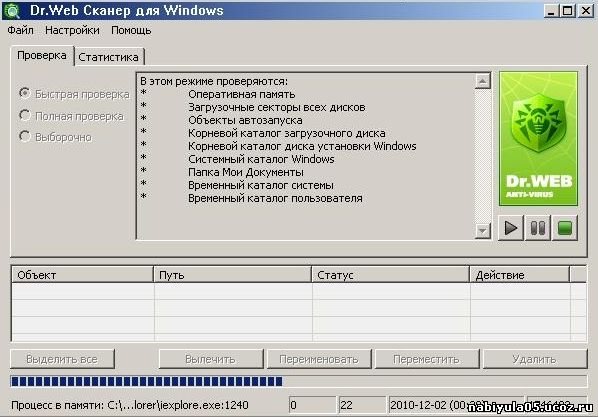Click the Процесс в памяти status text
Image resolution: width=598 pixels, height=417 pixels.
130,405
